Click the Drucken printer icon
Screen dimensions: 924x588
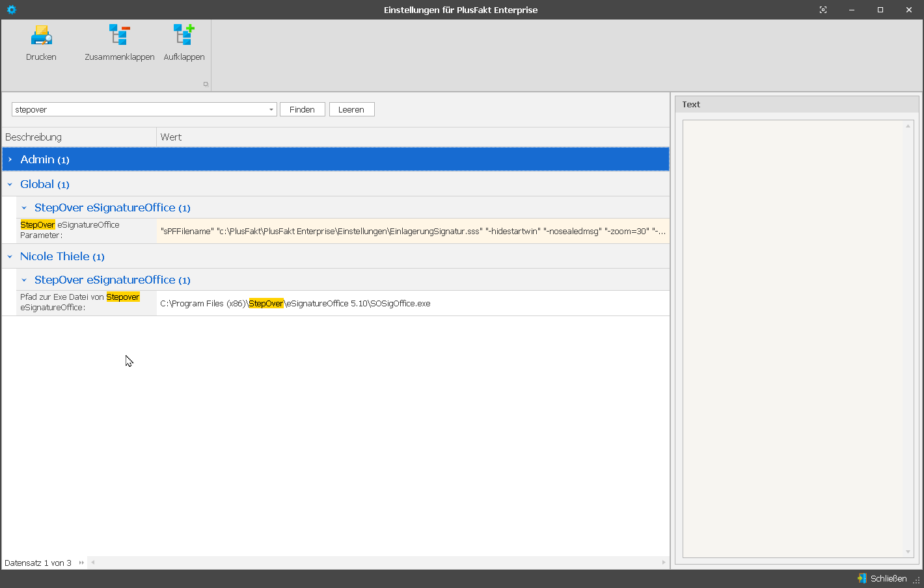point(41,35)
